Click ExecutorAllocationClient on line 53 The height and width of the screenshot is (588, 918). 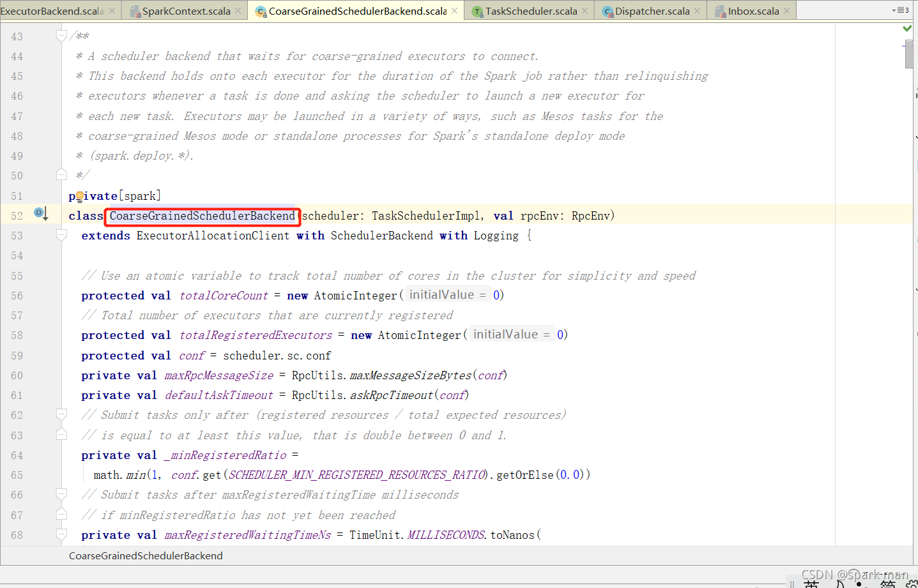tap(213, 236)
